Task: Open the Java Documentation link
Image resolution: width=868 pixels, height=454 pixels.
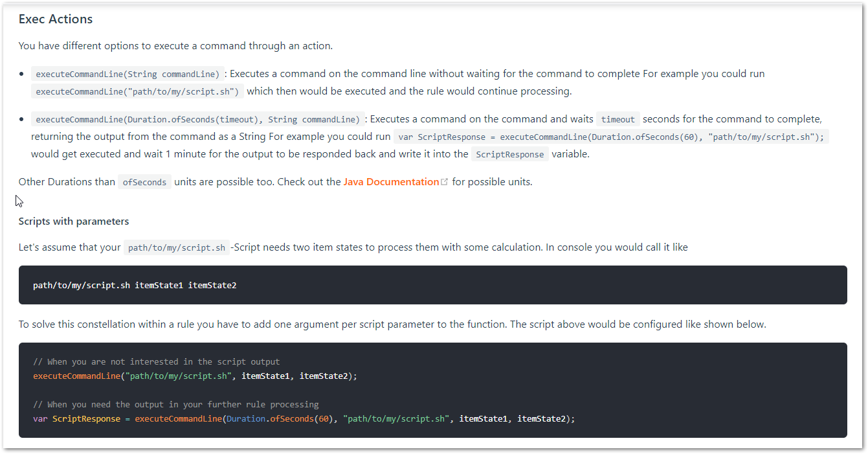Action: click(391, 182)
